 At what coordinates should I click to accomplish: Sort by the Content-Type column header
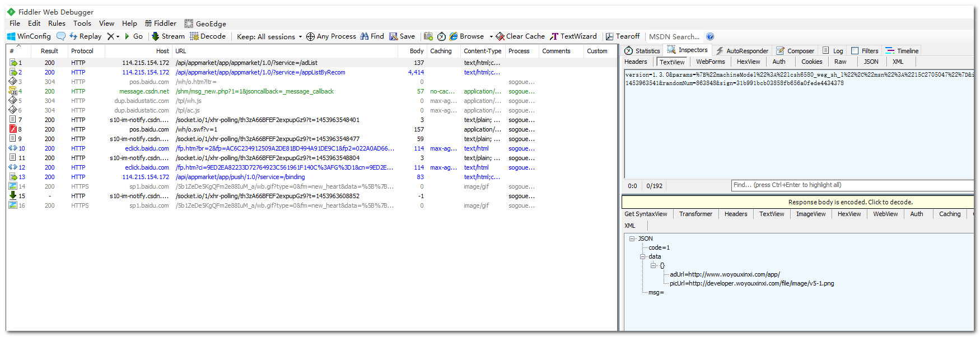482,51
